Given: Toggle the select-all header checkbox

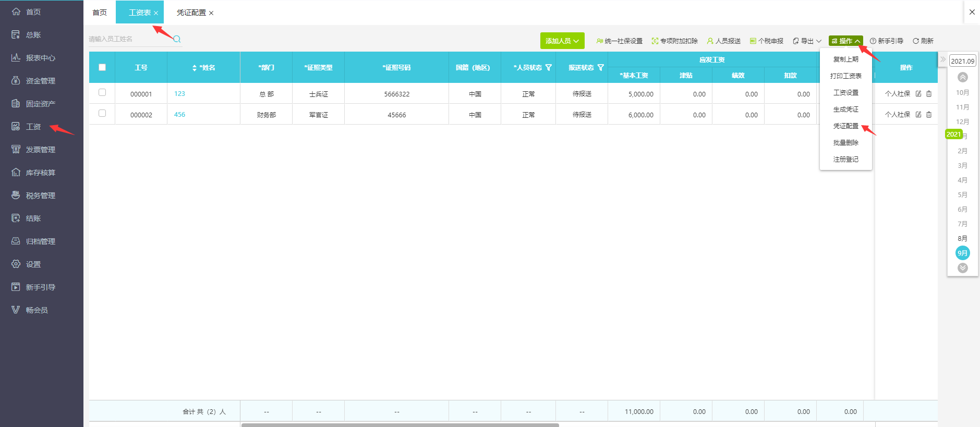Looking at the screenshot, I should [x=102, y=67].
